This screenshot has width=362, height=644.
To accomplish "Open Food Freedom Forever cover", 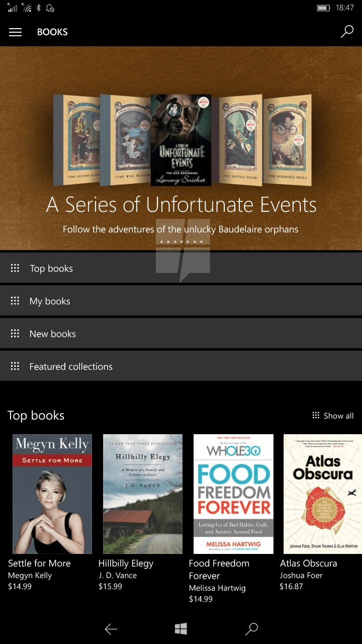I will coord(233,494).
